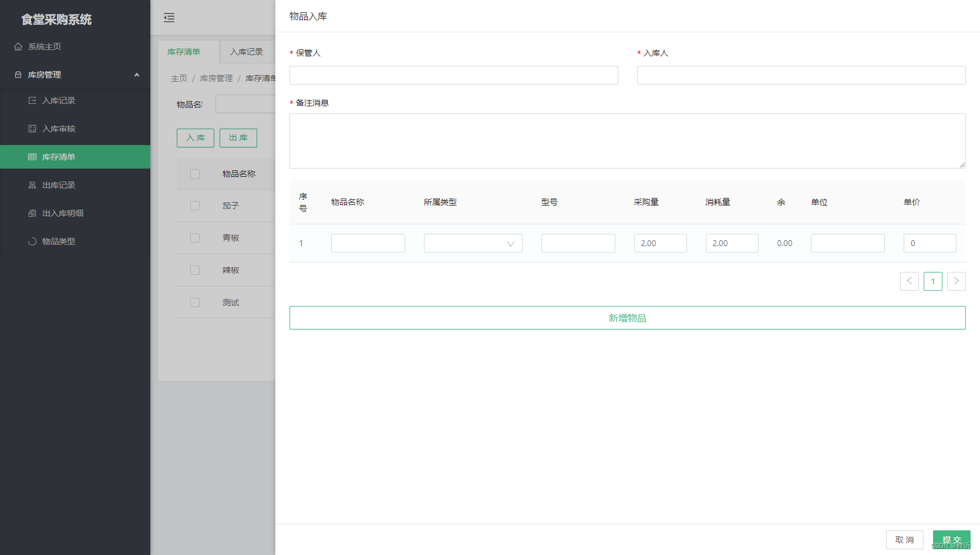The height and width of the screenshot is (555, 980).
Task: Select page 1 in pagination
Action: tap(932, 281)
